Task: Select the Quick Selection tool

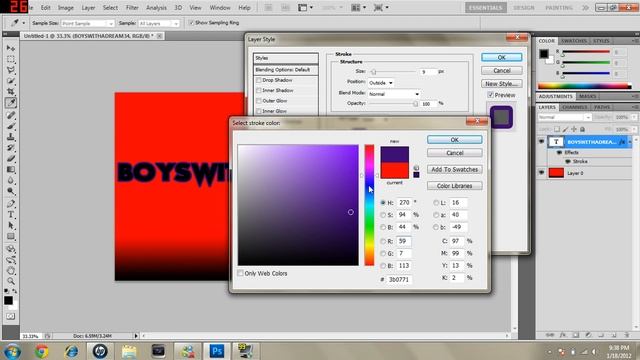Action: click(11, 81)
